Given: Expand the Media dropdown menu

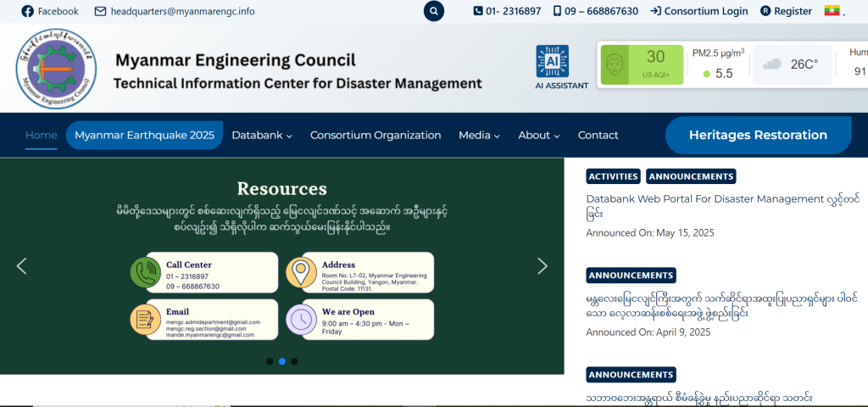Looking at the screenshot, I should (479, 135).
